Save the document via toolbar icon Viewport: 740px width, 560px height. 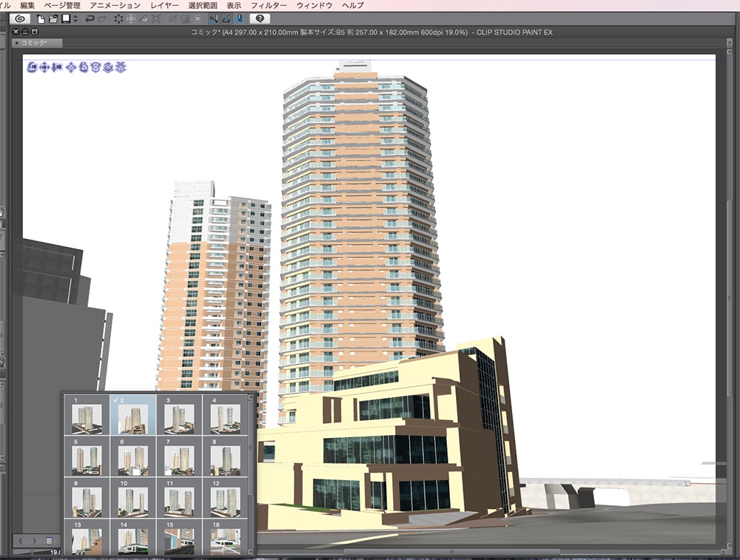point(66,19)
